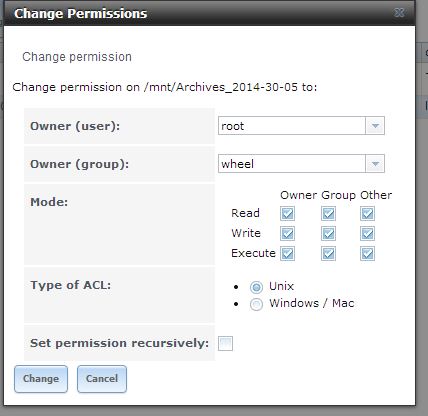Enable Set permission recursively checkbox
This screenshot has height=416, width=428.
(225, 343)
